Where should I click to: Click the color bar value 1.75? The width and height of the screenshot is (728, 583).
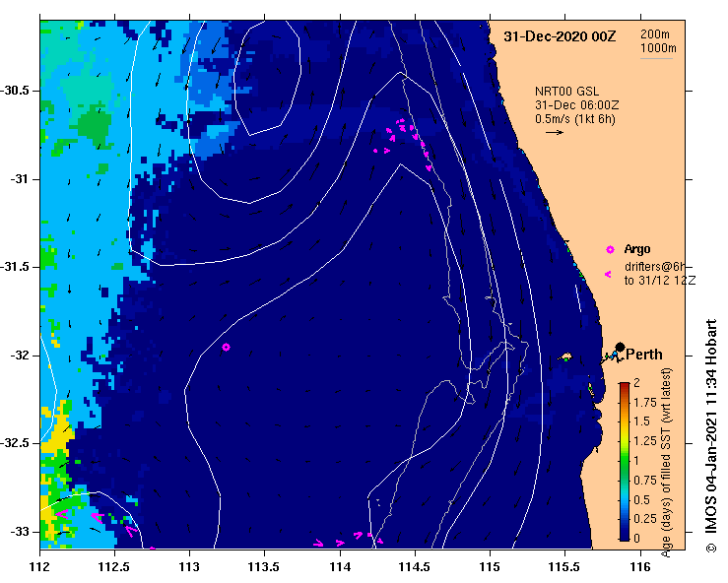tap(645, 402)
